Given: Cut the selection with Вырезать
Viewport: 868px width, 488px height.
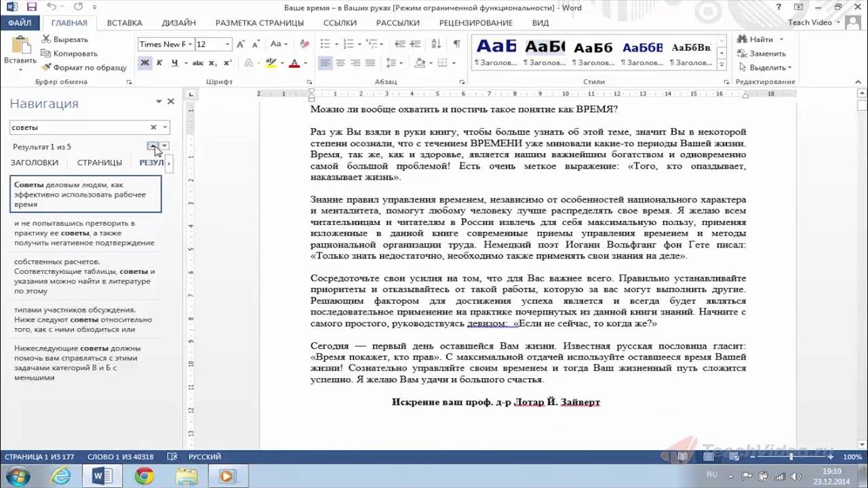Looking at the screenshot, I should 64,39.
